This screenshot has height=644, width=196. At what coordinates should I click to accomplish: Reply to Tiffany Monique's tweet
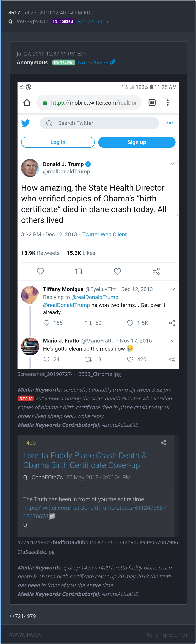[46, 323]
